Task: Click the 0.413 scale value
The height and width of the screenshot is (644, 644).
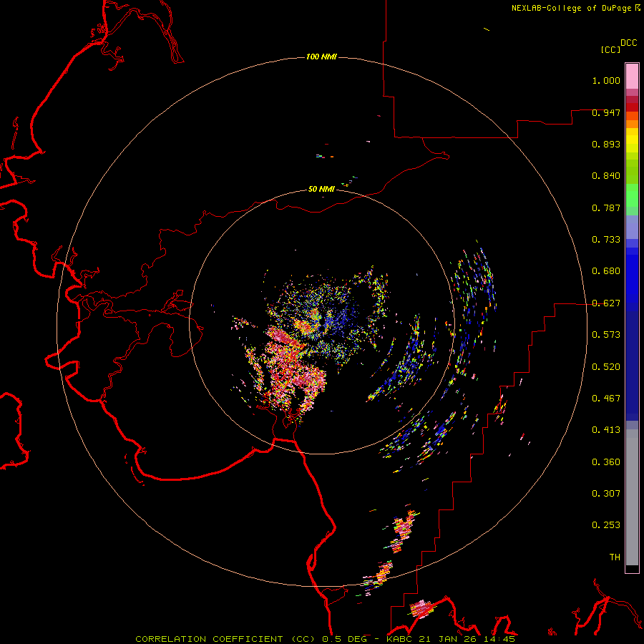Action: coord(606,430)
